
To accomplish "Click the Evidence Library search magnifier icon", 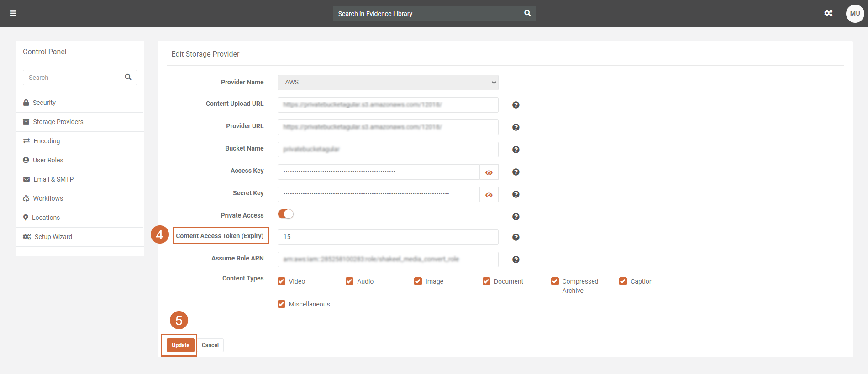I will click(527, 13).
